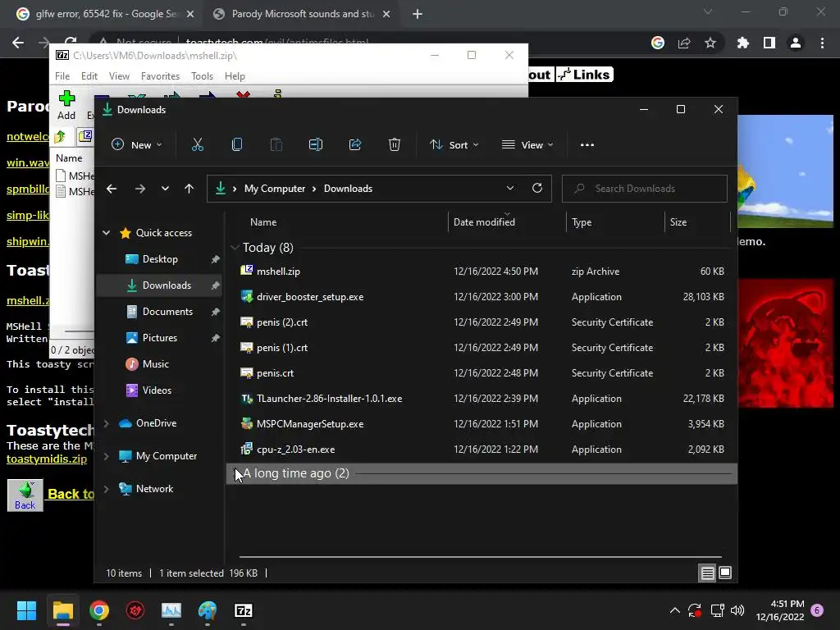Click the toastymidis.zip link
The width and height of the screenshot is (840, 630).
coord(47,459)
